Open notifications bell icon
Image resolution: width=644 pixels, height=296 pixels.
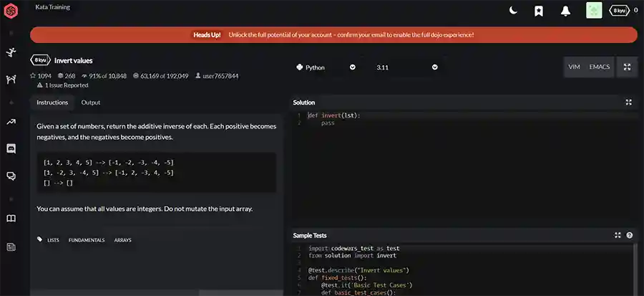(565, 11)
